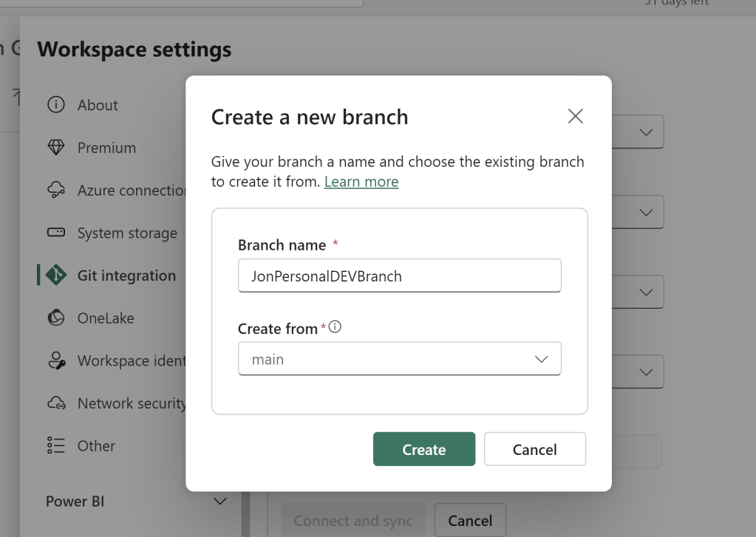Image resolution: width=756 pixels, height=537 pixels.
Task: Click the About info icon
Action: coord(56,105)
